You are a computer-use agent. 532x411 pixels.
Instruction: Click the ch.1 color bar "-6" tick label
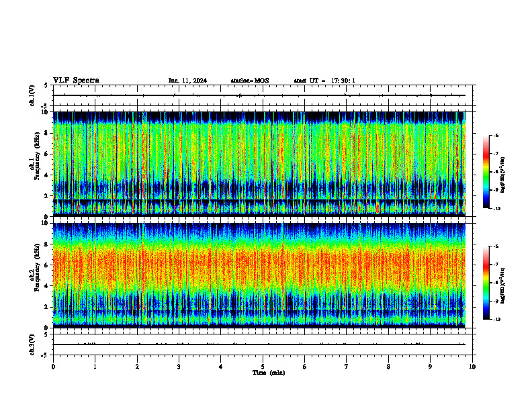point(496,135)
